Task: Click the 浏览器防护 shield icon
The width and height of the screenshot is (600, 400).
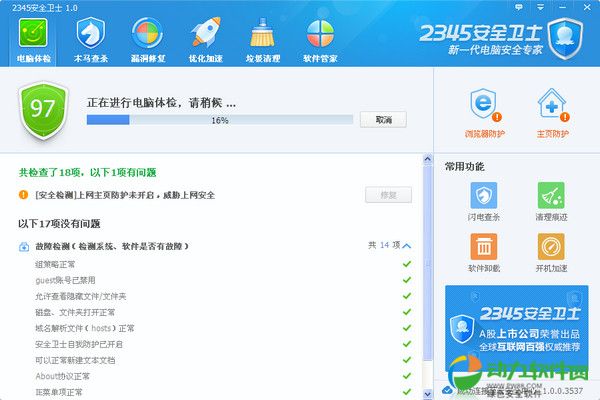Action: [487, 111]
